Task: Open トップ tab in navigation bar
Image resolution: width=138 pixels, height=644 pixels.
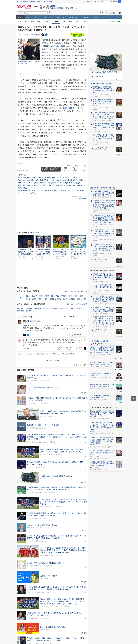Action: [20, 17]
